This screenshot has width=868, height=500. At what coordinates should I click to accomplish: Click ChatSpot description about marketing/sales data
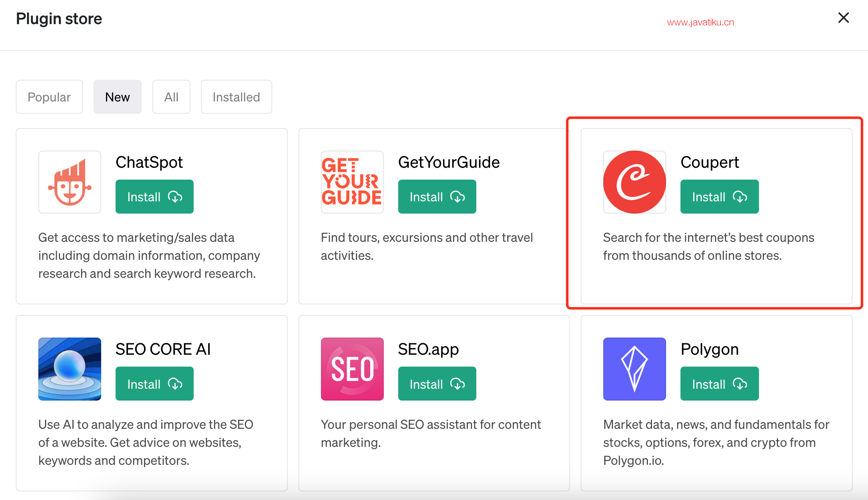[149, 255]
